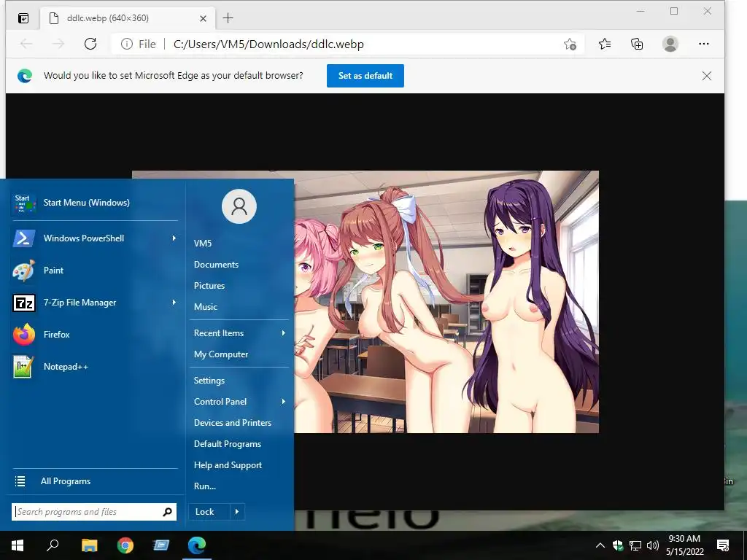
Task: Select the ddlc.webp (640×360) tab
Action: pyautogui.click(x=128, y=18)
